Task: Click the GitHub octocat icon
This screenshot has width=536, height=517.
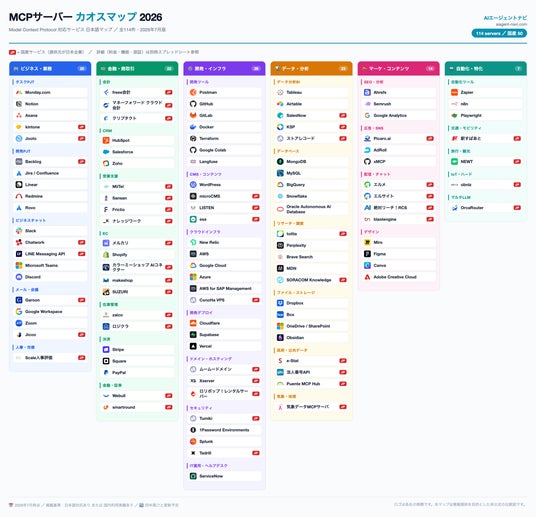Action: (x=193, y=104)
